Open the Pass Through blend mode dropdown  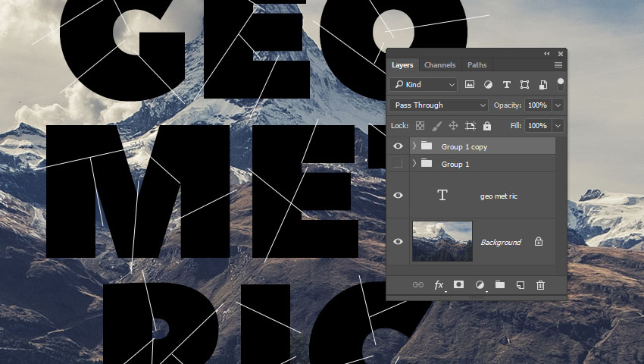(439, 105)
